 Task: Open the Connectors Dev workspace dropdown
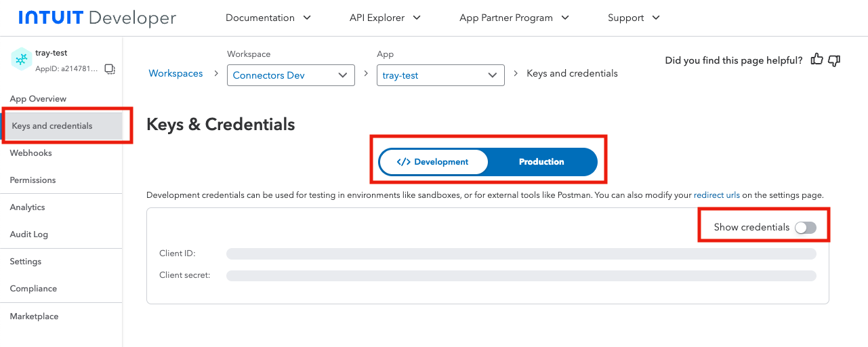point(291,75)
